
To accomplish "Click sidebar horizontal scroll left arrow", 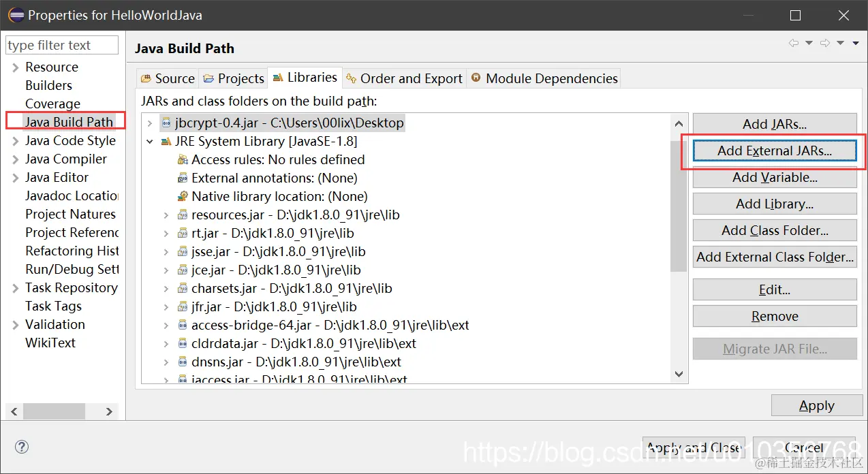I will [x=15, y=411].
